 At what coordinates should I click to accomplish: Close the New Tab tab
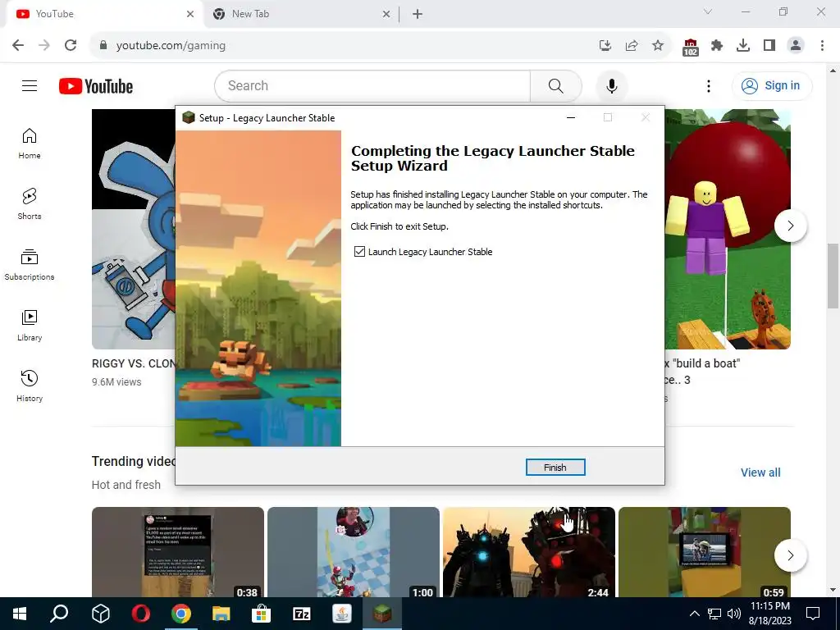tap(386, 15)
